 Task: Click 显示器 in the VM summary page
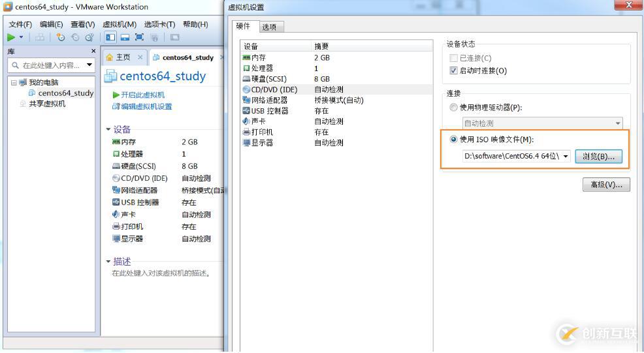pyautogui.click(x=132, y=239)
